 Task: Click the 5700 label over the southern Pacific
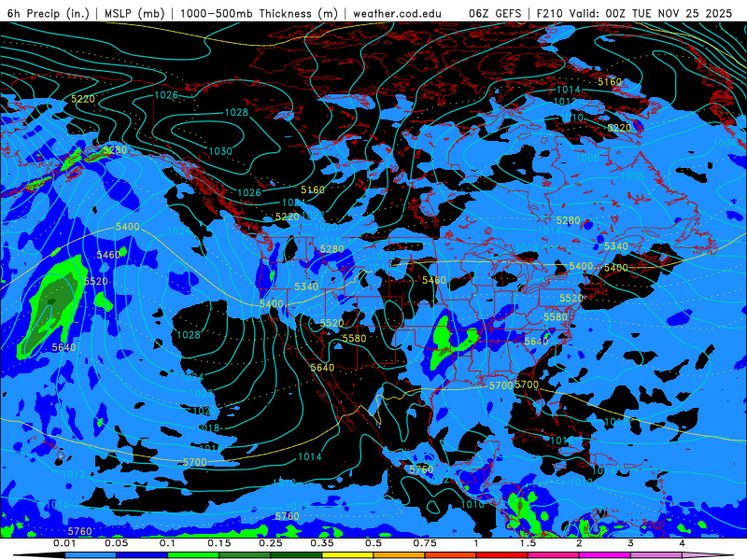tap(195, 462)
